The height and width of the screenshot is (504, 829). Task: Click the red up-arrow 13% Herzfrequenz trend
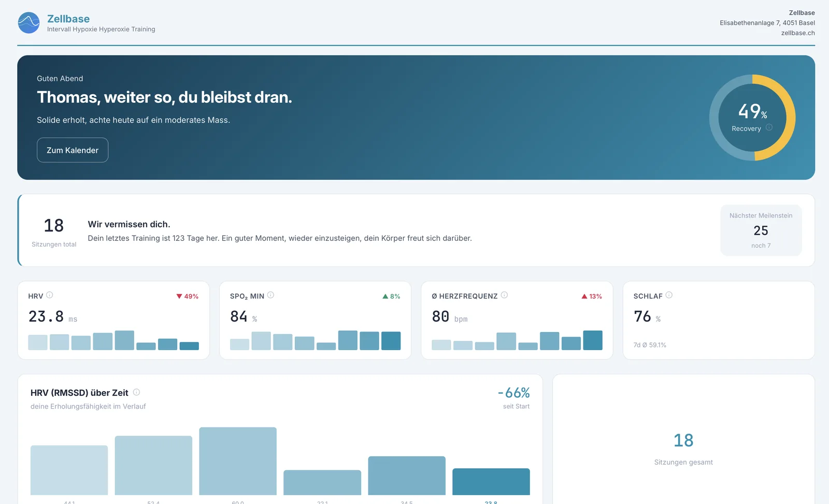point(592,296)
